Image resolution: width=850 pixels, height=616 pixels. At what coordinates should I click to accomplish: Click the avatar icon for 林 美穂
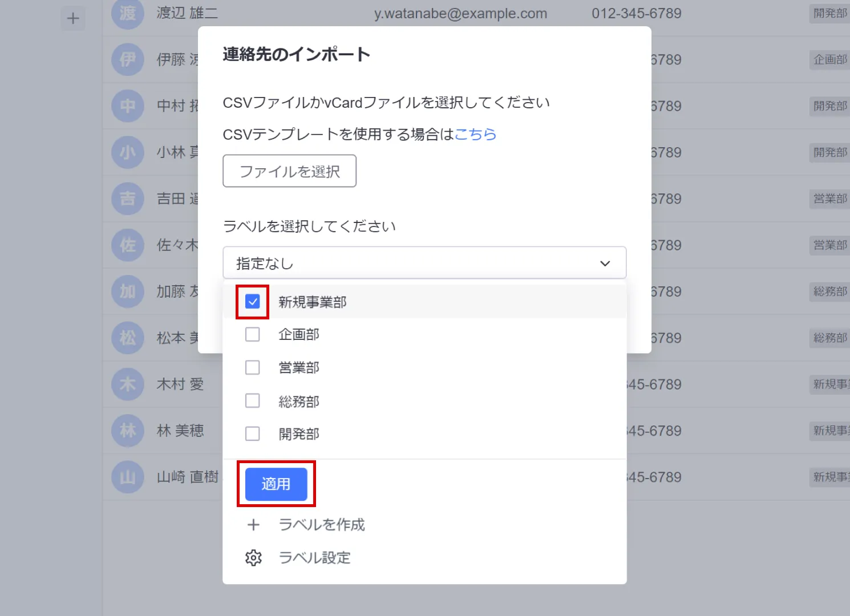click(x=128, y=431)
